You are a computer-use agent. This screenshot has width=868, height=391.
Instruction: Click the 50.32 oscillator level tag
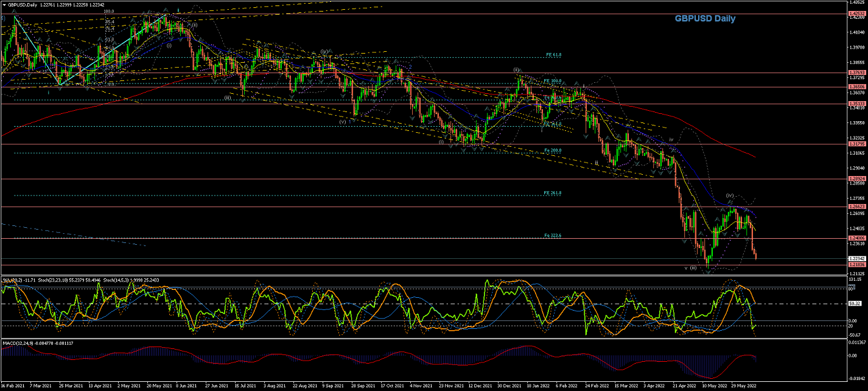(855, 304)
